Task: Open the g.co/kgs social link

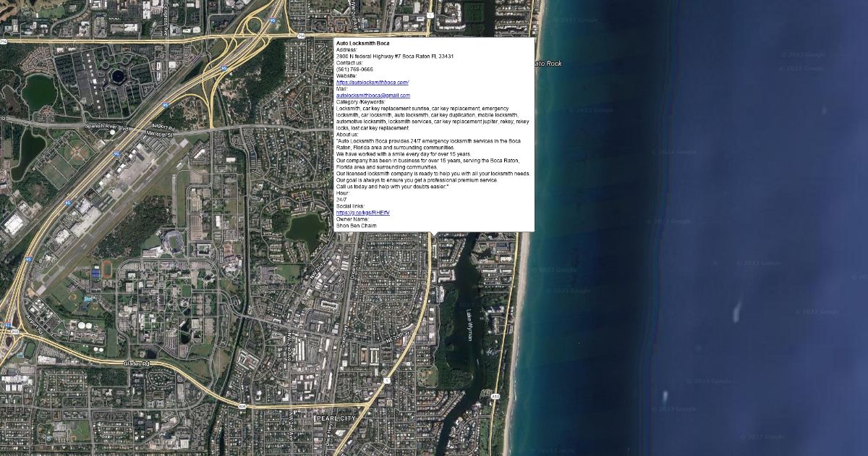Action: (363, 213)
